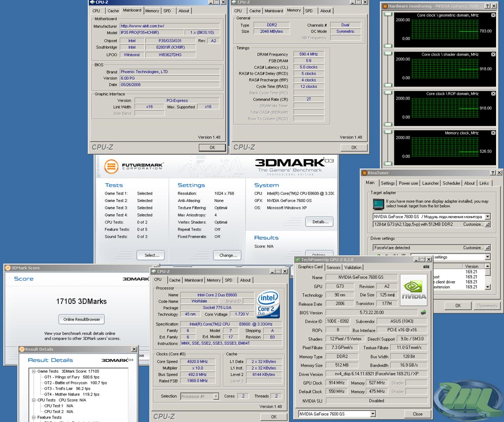Click the Online ResultBrowser button
Viewport: 504px width, 422px height.
coord(82,319)
